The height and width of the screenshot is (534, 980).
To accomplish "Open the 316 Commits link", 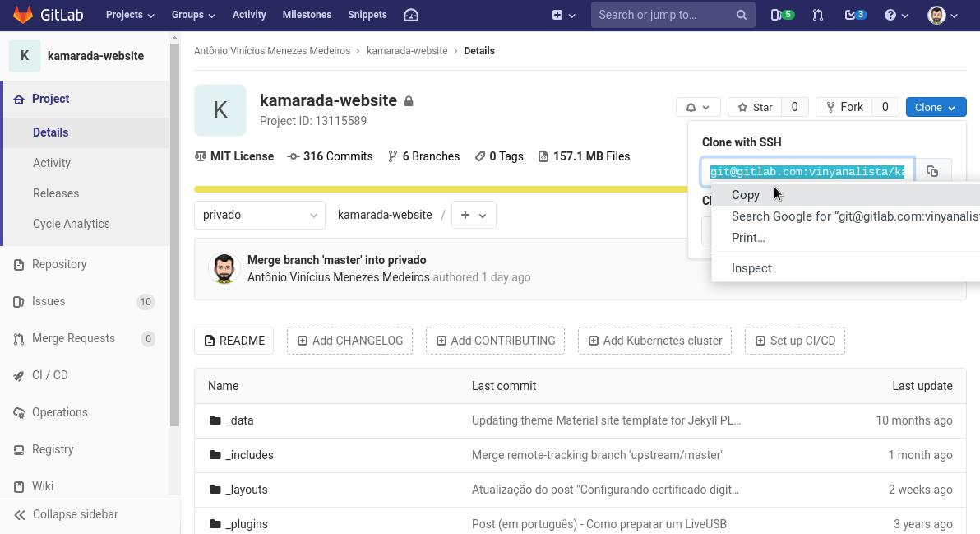I will (x=330, y=156).
